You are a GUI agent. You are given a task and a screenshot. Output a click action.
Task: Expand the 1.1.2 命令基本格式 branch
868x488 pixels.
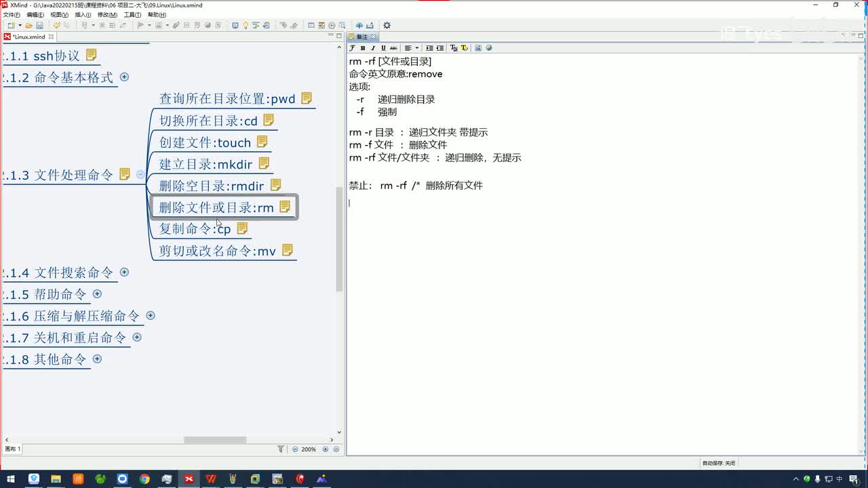tap(124, 77)
